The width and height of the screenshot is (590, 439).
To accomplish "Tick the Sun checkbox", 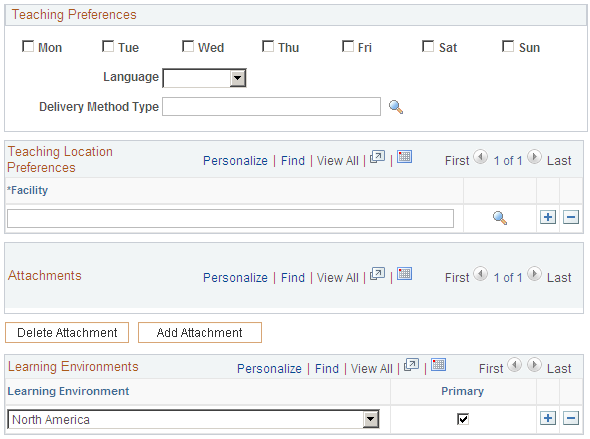I will click(x=508, y=46).
